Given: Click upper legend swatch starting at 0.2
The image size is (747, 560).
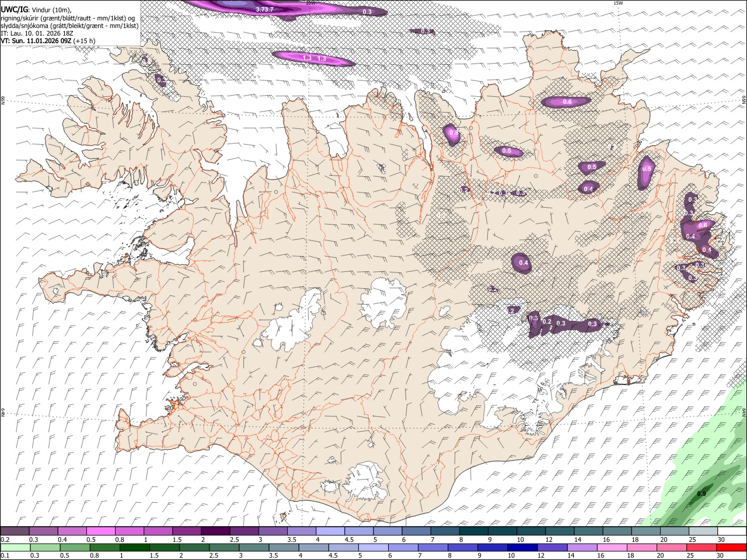Looking at the screenshot, I should coord(15,531).
